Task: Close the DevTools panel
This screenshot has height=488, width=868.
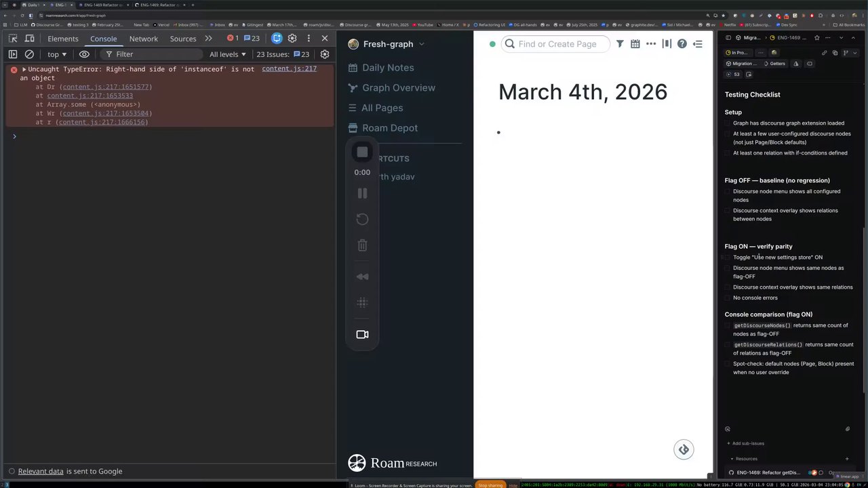Action: (325, 39)
